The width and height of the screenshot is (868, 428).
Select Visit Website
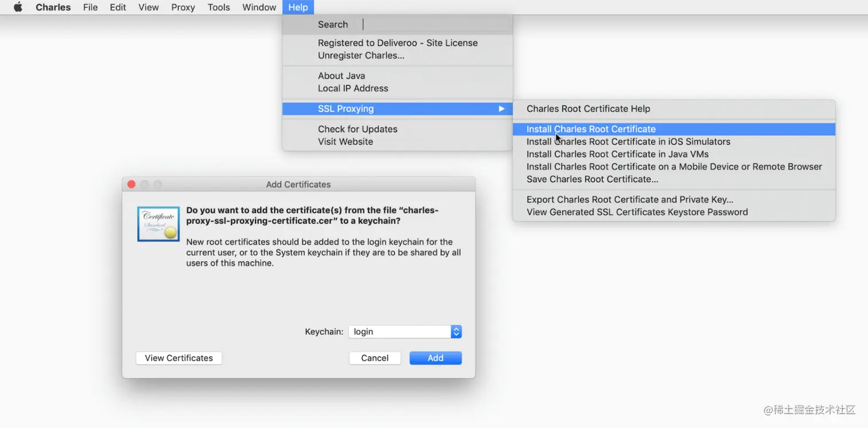(397, 142)
